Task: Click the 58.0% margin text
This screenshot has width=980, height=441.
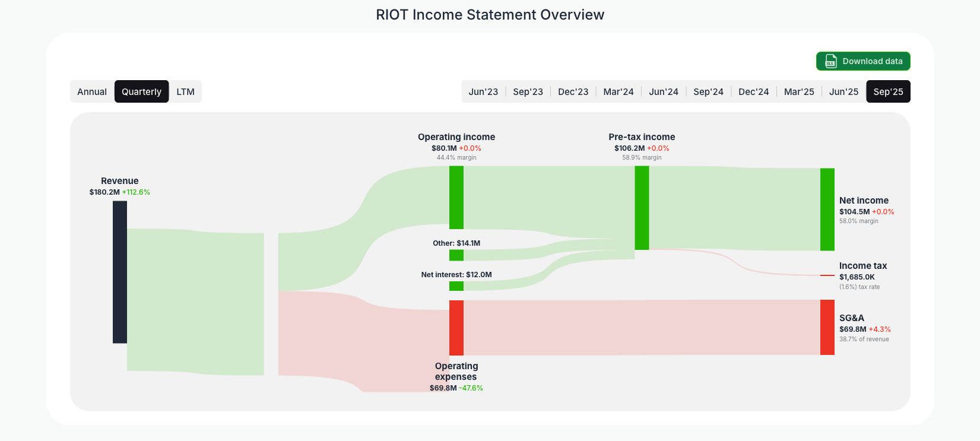Action: coord(859,221)
